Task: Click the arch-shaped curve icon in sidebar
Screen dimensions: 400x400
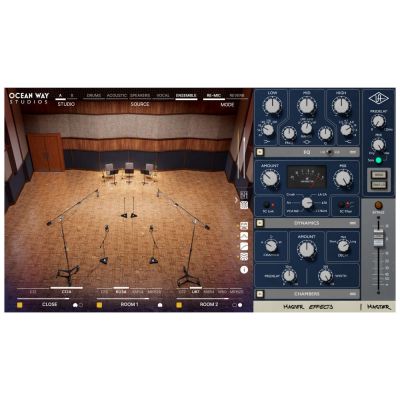Action: click(x=244, y=236)
